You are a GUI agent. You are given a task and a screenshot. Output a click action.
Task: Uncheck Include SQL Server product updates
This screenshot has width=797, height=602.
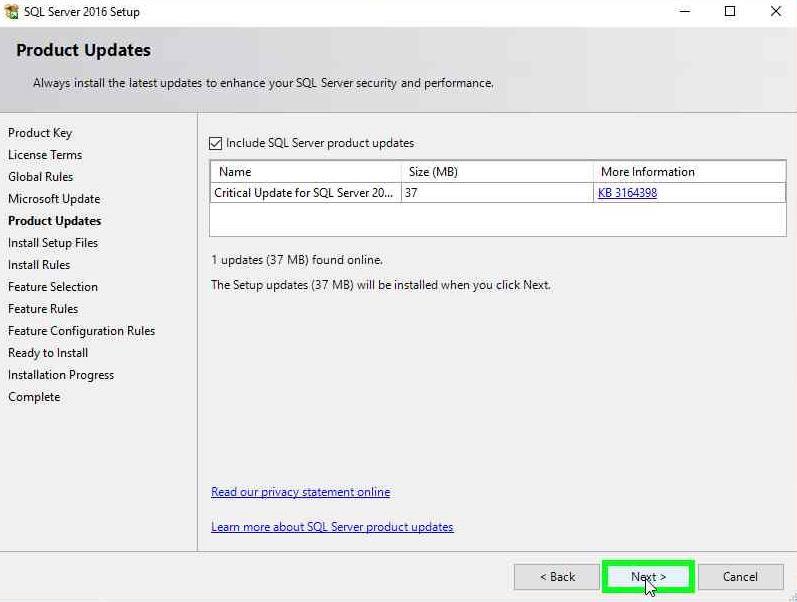(x=216, y=143)
